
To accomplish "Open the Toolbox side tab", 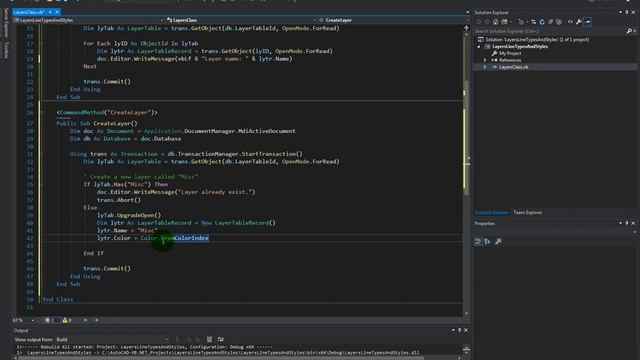I will (6, 50).
